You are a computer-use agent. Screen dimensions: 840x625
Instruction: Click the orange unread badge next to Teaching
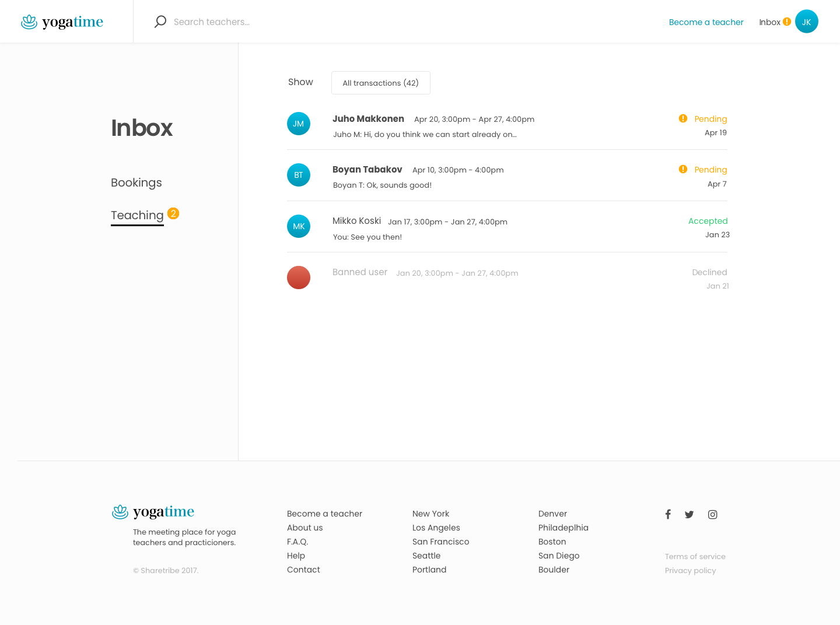tap(173, 213)
